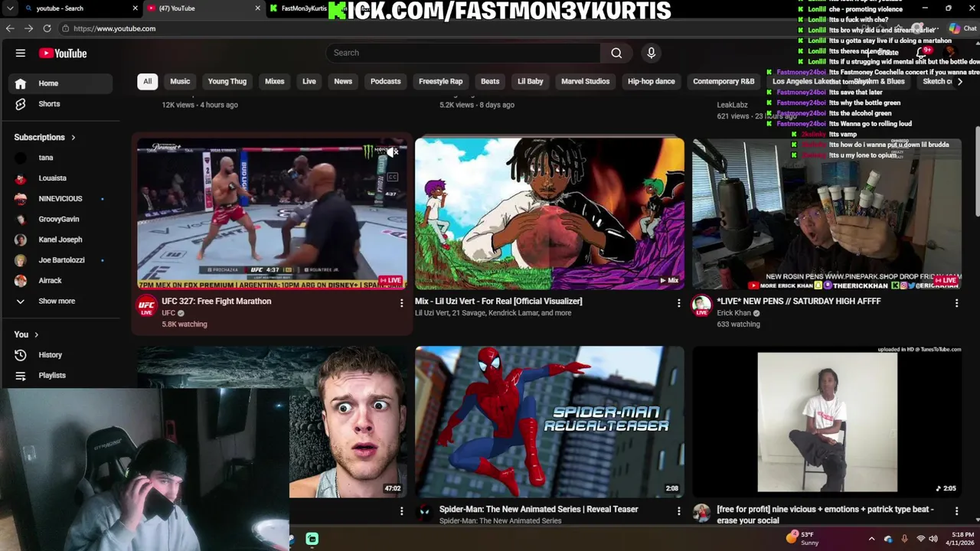This screenshot has height=551, width=980.
Task: Click the YouTube logo
Action: 63,54
